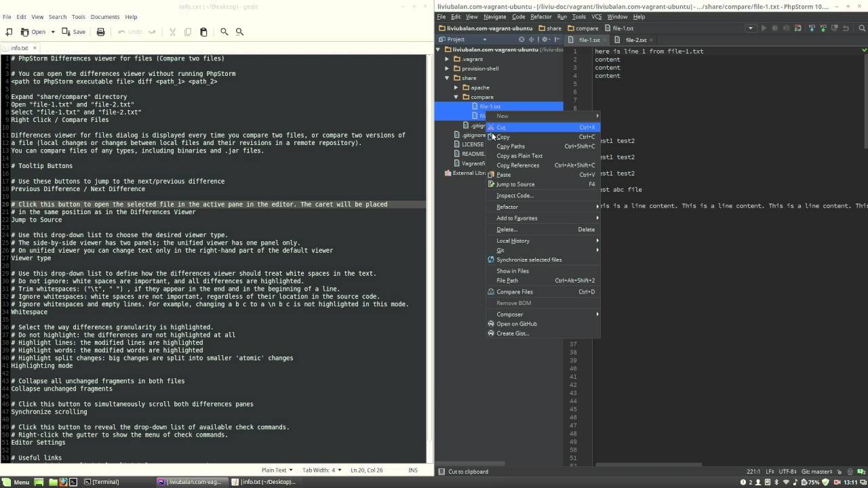Create a new document in gedit toolbar
Screen dimensions: 868x488
(x=9, y=32)
